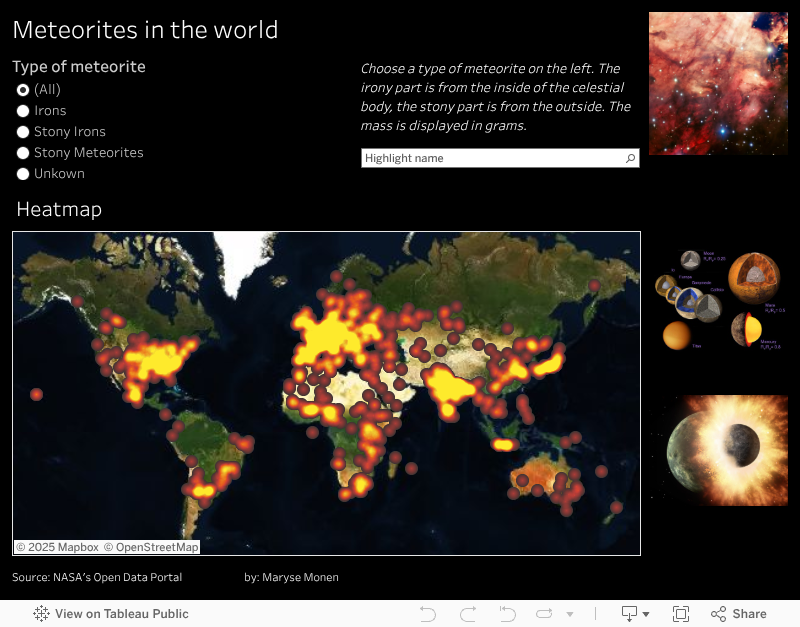Click the Highlight name search field

click(490, 158)
